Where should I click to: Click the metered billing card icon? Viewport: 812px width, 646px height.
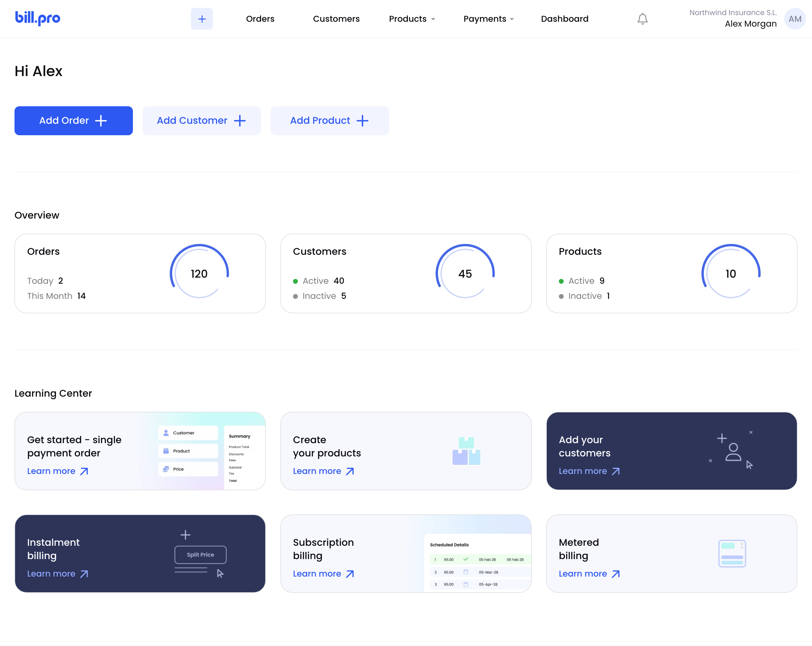(x=732, y=553)
